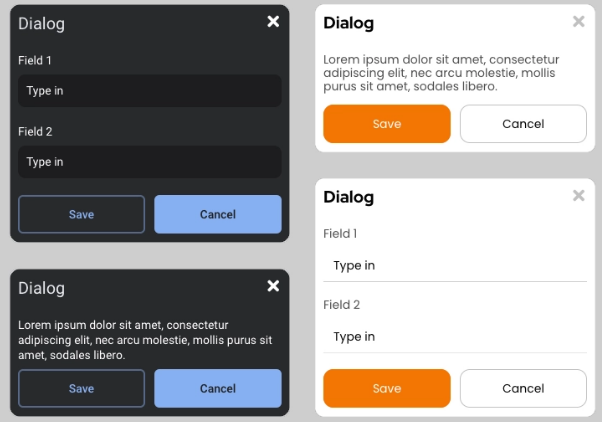Click Save in the dark form dialog
The height and width of the screenshot is (422, 602).
[x=81, y=214]
